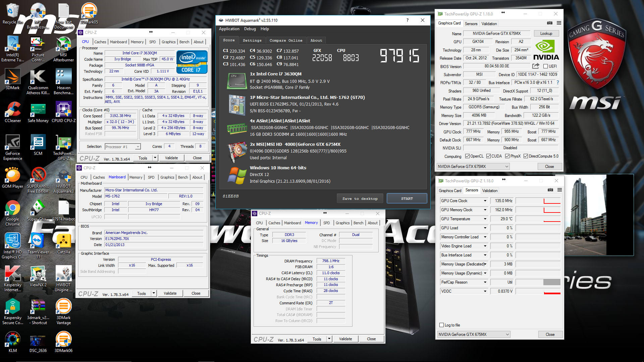Open the GPU-Z hamburger menu in the Sensors window
Screen dimensions: 644x362
559,190
